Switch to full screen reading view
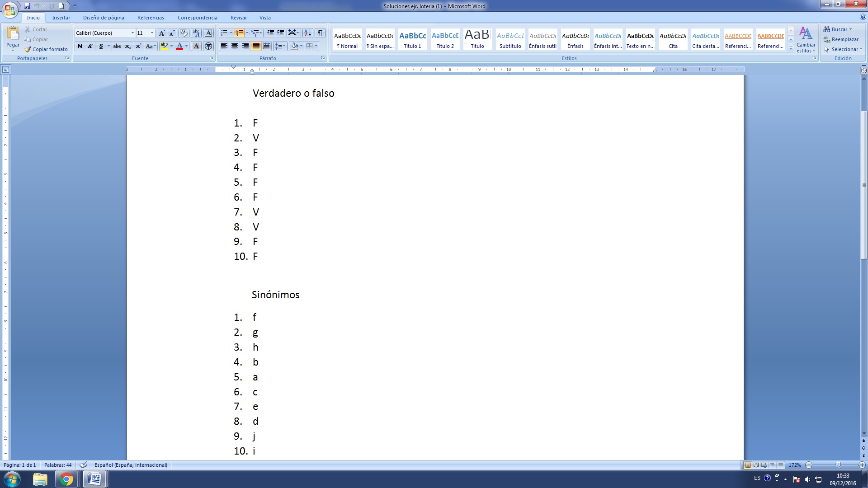This screenshot has width=868, height=488. pos(756,465)
